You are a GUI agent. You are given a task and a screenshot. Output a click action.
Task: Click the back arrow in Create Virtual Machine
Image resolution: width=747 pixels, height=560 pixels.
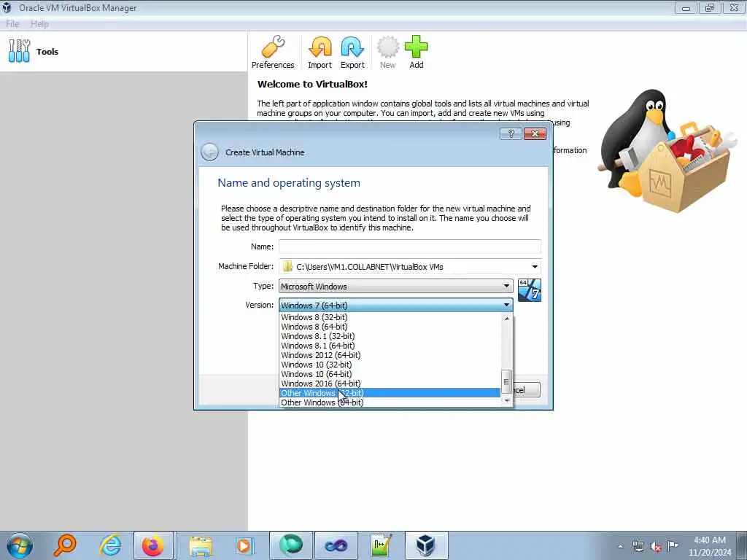pos(209,152)
